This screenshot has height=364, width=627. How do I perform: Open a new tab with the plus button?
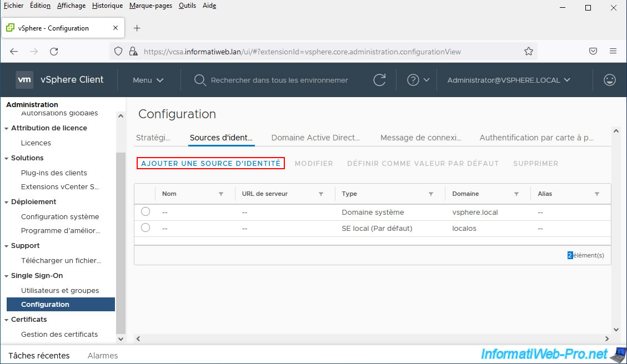coord(137,28)
